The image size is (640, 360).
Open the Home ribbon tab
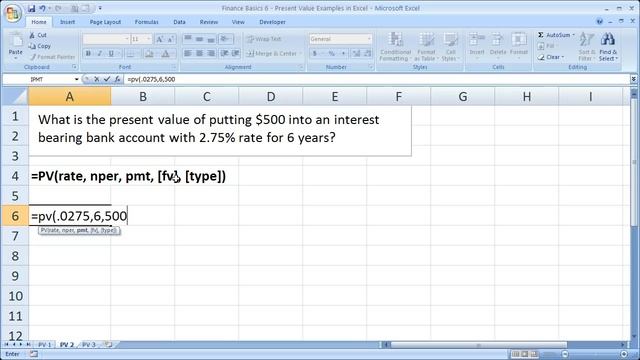point(39,22)
